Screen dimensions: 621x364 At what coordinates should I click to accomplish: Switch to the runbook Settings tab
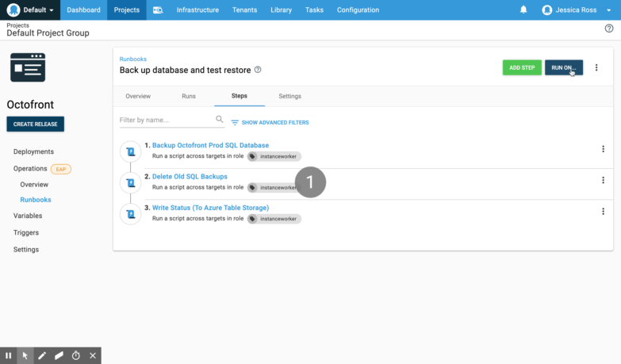click(x=290, y=96)
